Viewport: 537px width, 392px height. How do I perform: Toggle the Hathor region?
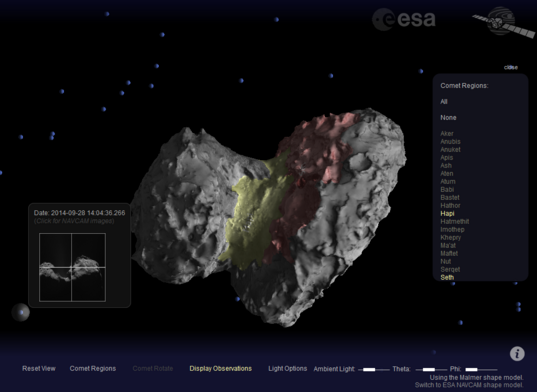pyautogui.click(x=450, y=205)
